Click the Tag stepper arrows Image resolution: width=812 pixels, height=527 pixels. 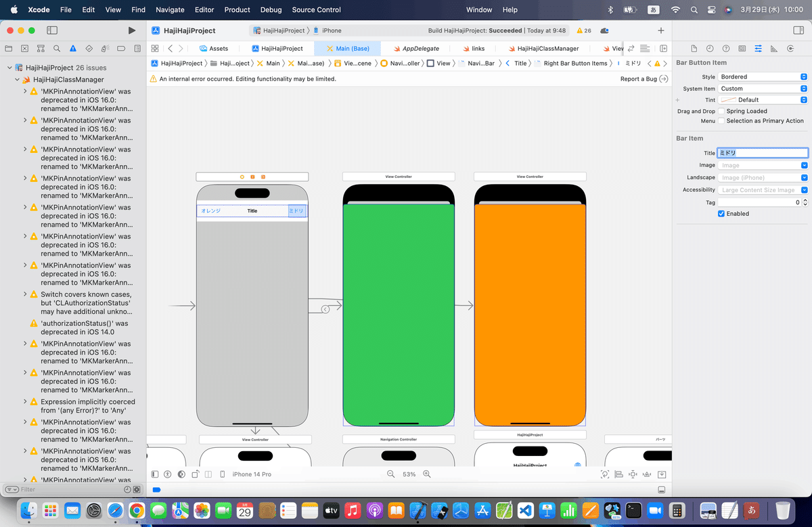tap(805, 202)
